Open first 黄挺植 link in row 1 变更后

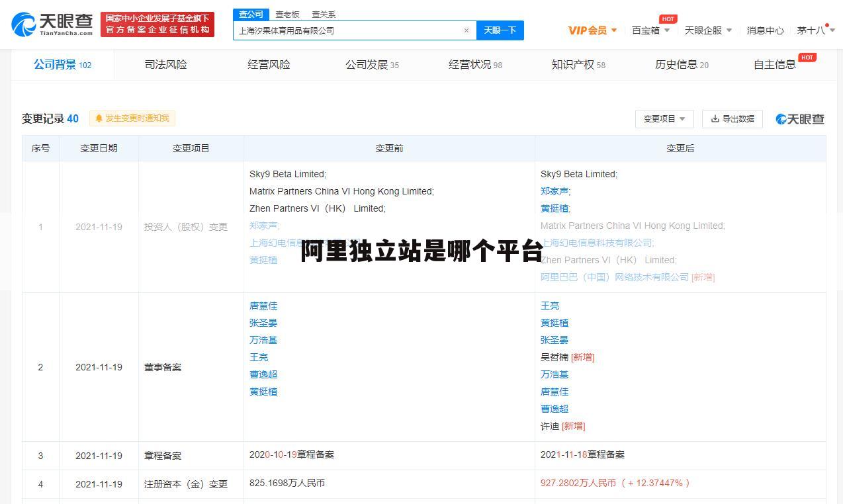[x=555, y=208]
